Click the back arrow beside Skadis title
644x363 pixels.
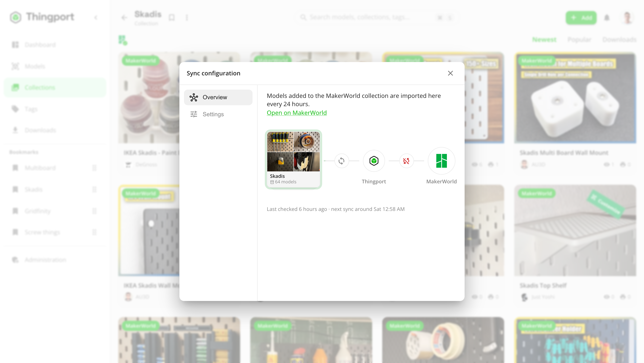pos(124,17)
